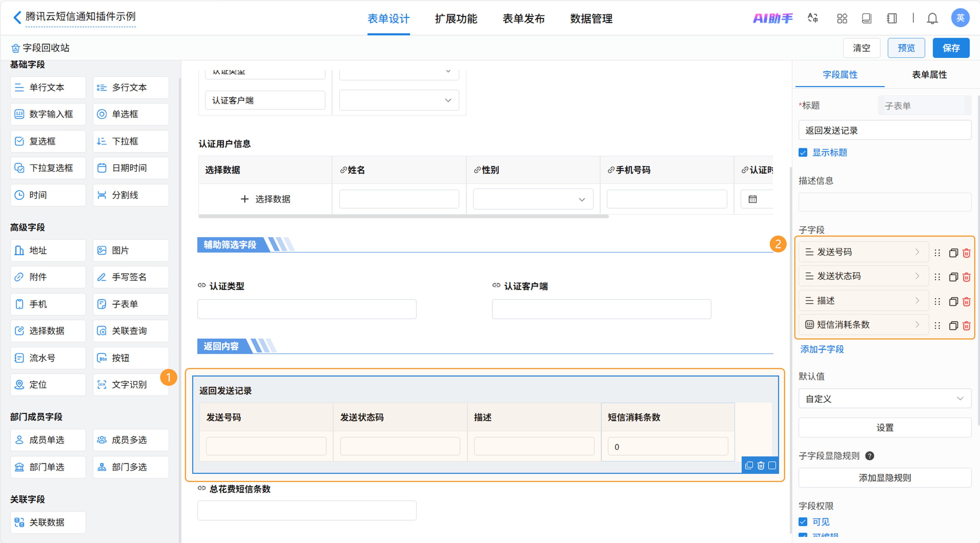Toggle the 显示标题 checkbox
Screen dimensions: 980x543
(803, 153)
